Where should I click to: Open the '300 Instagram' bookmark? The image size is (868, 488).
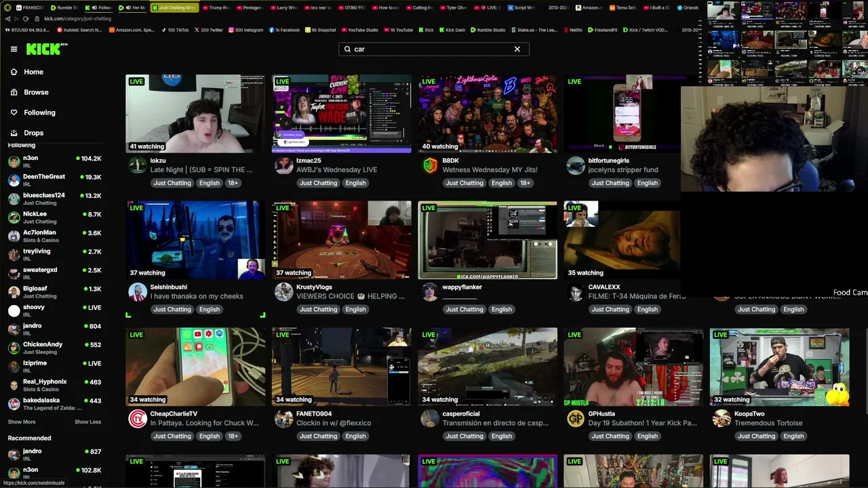point(245,30)
